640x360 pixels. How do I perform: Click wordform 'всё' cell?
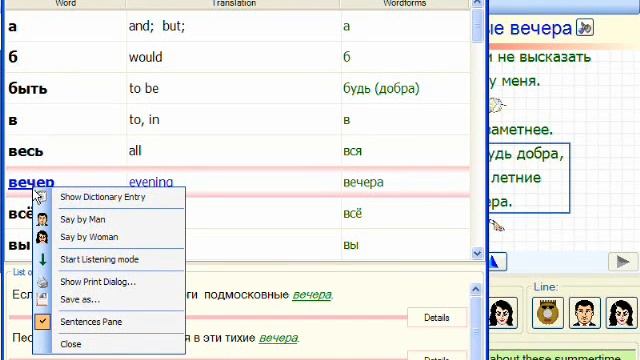353,213
